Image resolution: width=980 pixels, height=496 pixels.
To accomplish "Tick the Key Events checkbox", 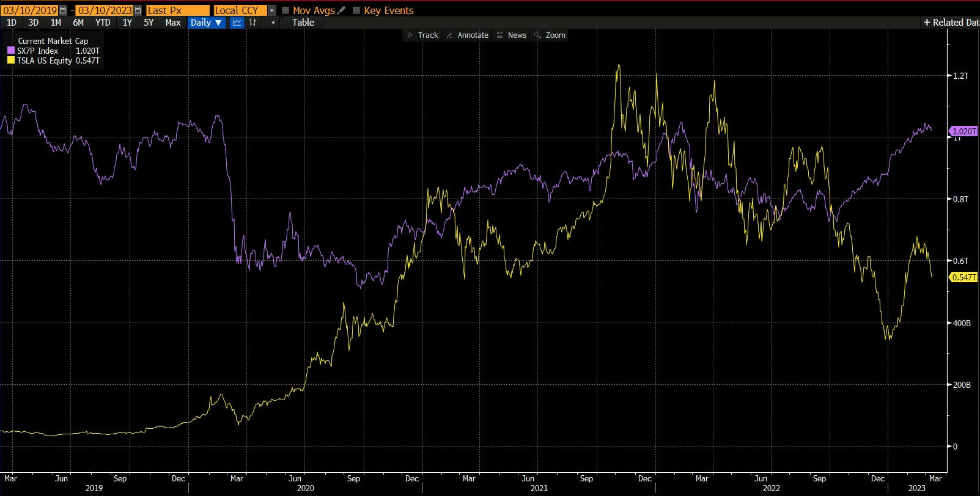I will (x=356, y=10).
